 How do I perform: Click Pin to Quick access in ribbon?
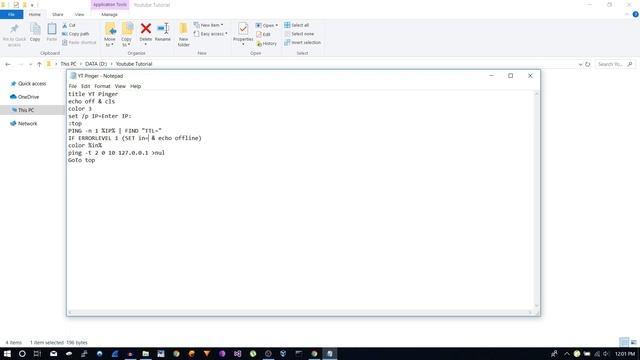[x=14, y=35]
